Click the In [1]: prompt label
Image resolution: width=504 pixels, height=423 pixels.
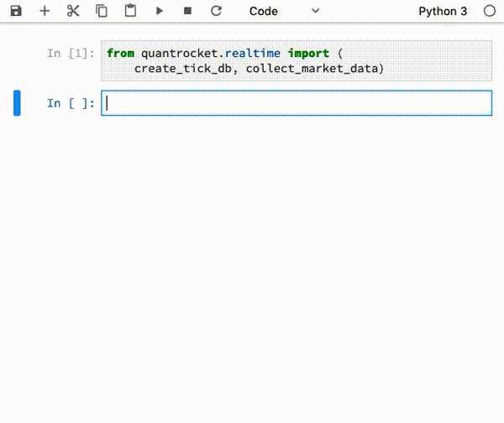[71, 54]
